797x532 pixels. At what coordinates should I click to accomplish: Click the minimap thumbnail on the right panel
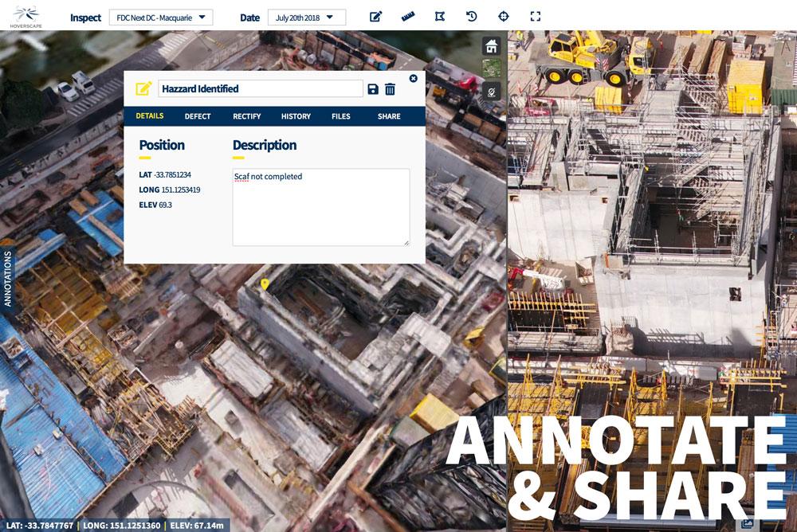click(492, 68)
